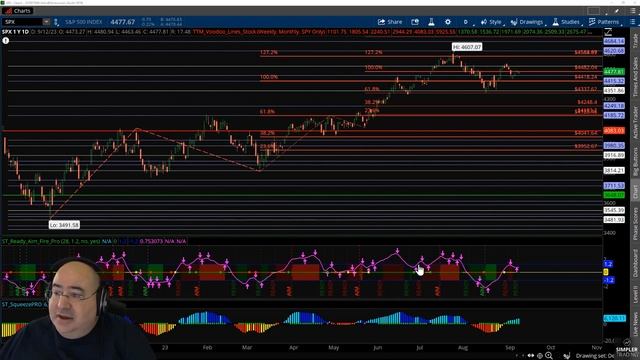The image size is (640, 360).
Task: Open the Level II sidebar tab
Action: point(635,295)
